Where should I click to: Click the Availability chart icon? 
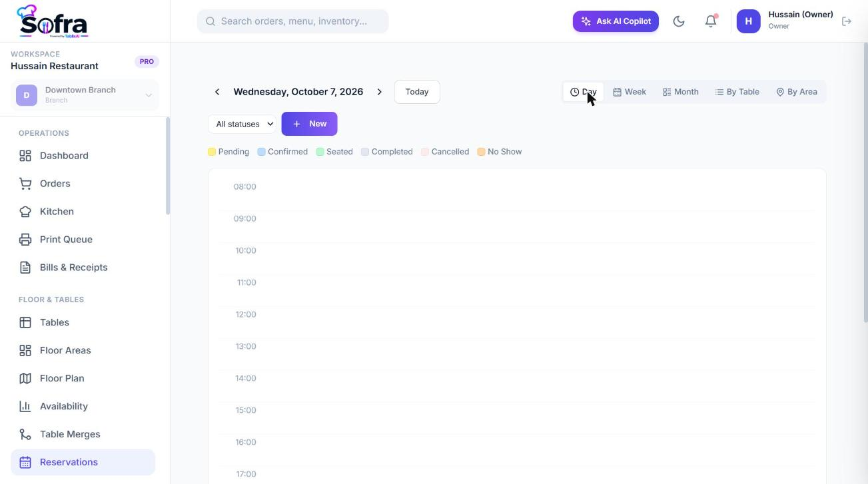25,406
